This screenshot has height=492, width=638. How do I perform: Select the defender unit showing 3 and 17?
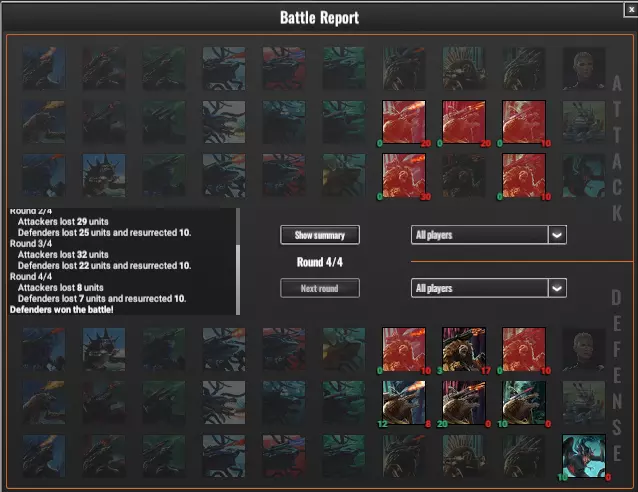coord(464,349)
